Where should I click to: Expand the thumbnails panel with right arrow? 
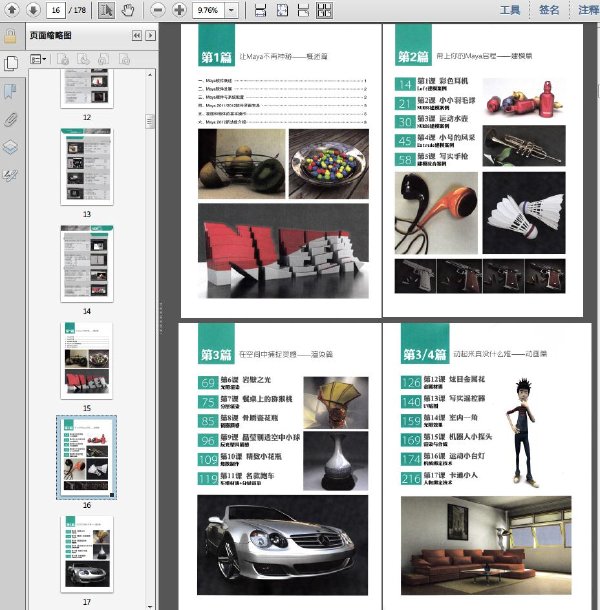click(x=151, y=36)
